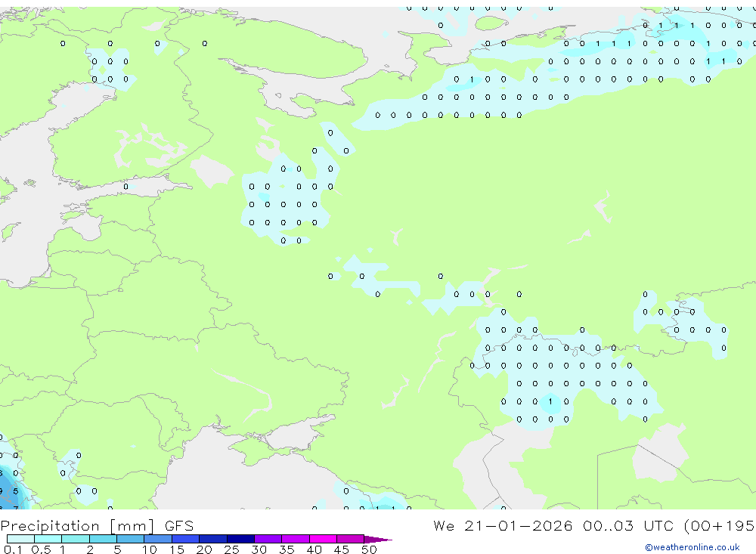This screenshot has width=756, height=554.
Task: Open the weatheronline.co.uk copyright link
Action: (692, 547)
